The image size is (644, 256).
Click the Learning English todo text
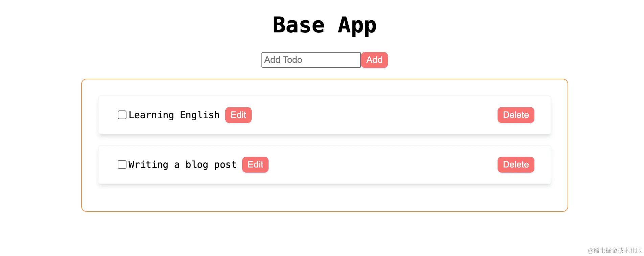pyautogui.click(x=174, y=115)
